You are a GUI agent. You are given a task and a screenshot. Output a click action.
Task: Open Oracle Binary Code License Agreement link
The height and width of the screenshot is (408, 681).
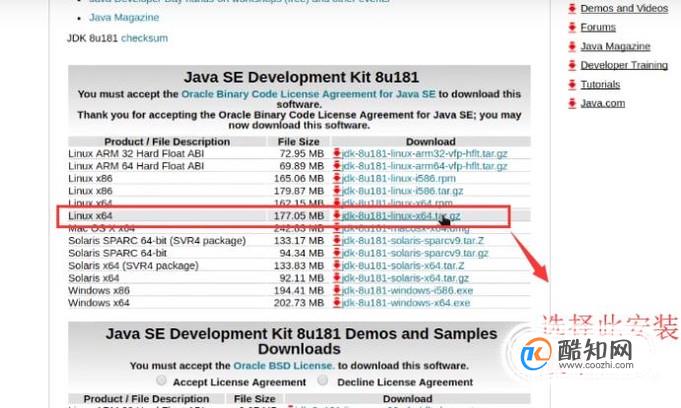[x=308, y=94]
